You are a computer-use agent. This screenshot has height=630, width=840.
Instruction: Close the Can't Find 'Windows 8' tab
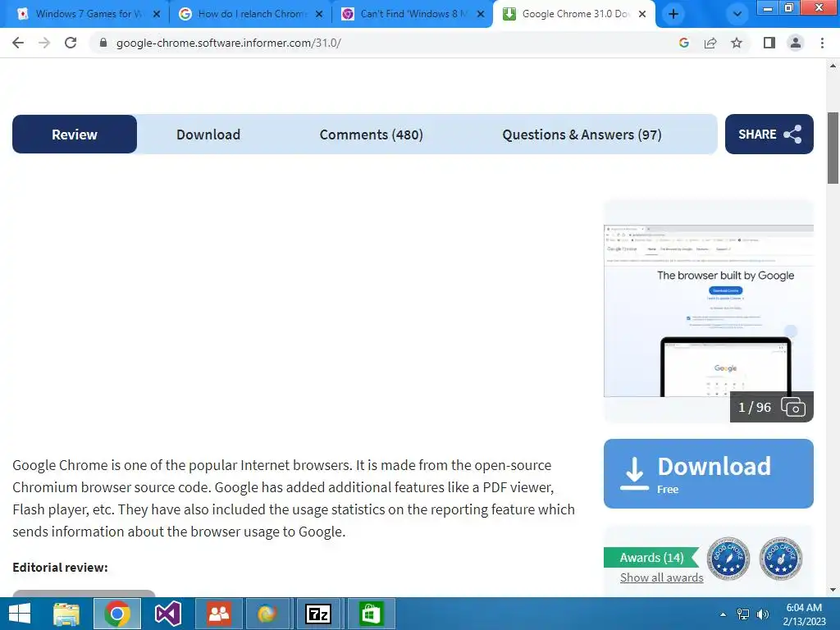point(481,15)
